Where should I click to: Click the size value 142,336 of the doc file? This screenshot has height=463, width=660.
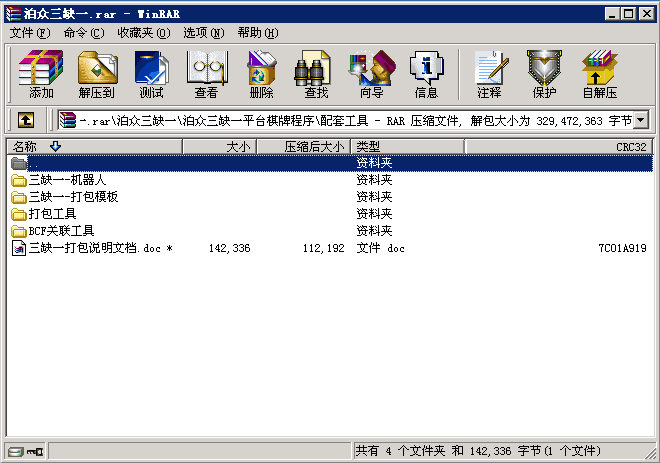(x=229, y=248)
